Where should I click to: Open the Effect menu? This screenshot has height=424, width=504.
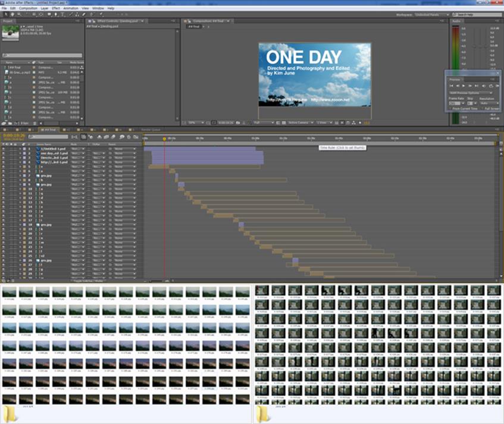56,8
